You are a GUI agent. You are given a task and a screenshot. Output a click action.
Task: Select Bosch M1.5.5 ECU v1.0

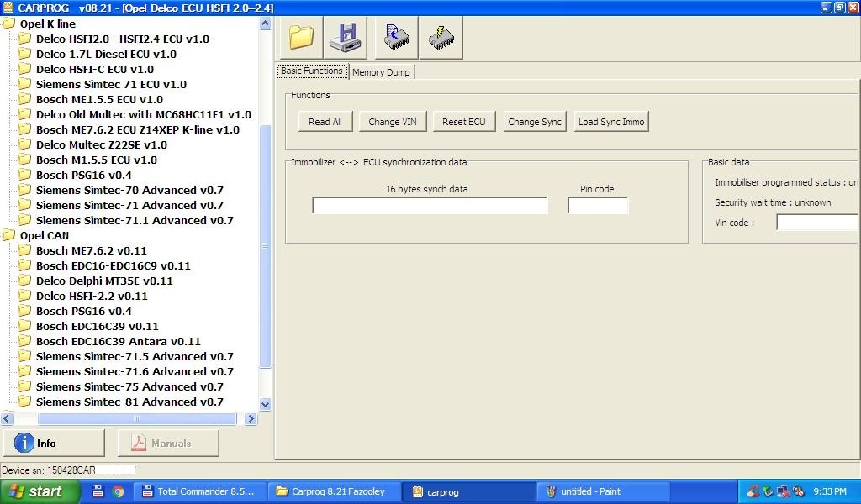[97, 160]
